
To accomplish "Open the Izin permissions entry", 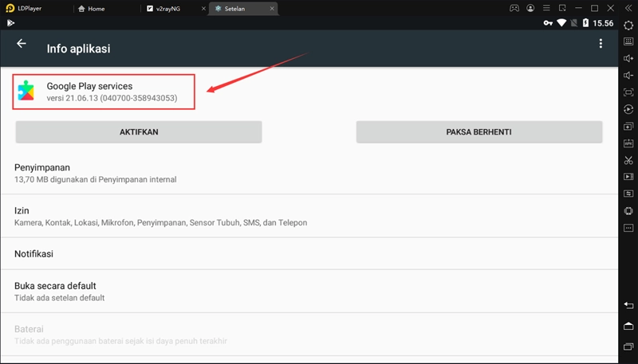I will click(x=309, y=216).
